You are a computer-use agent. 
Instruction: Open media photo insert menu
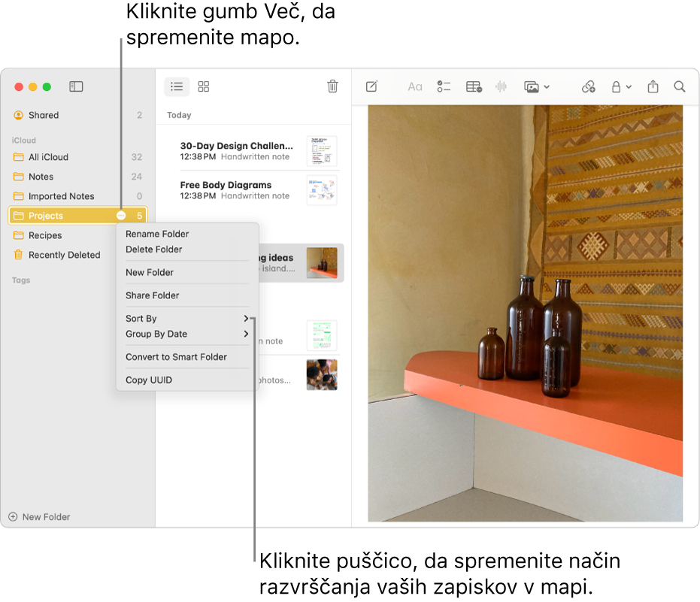(x=536, y=86)
